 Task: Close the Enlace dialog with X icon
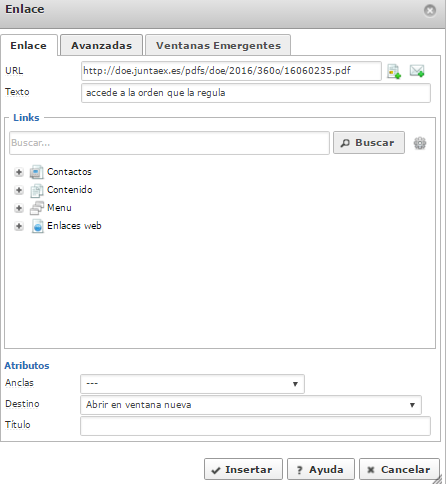[430, 10]
